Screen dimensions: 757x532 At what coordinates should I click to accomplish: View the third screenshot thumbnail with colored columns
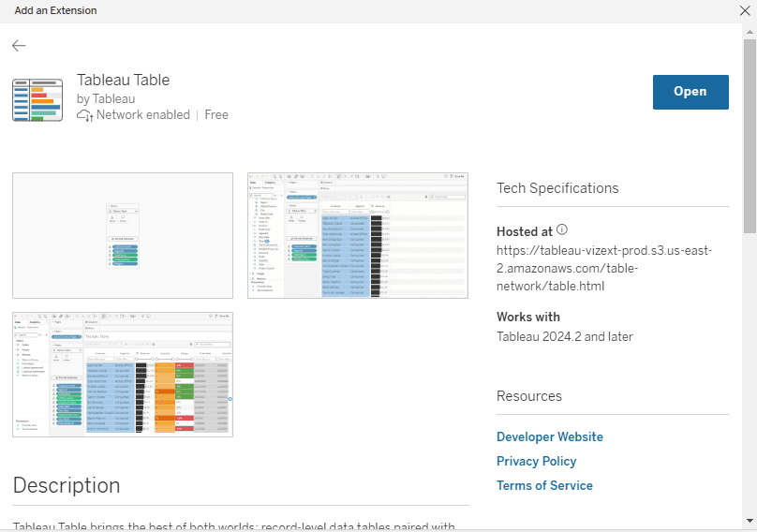[x=123, y=375]
